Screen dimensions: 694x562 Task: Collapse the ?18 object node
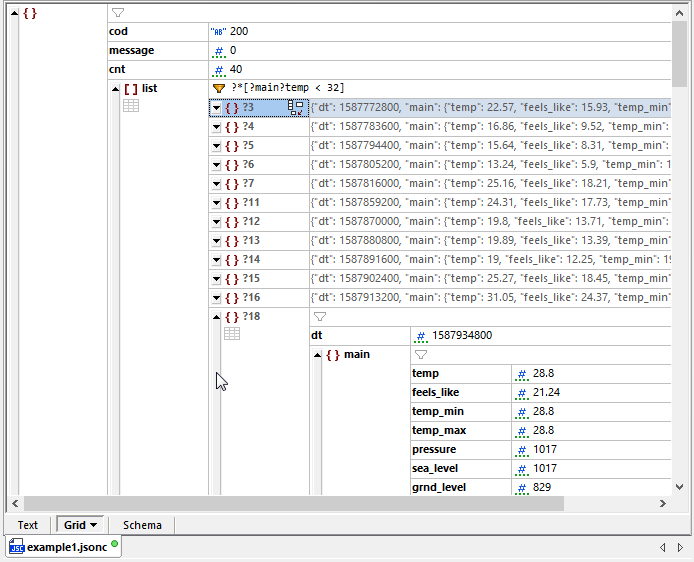(216, 317)
